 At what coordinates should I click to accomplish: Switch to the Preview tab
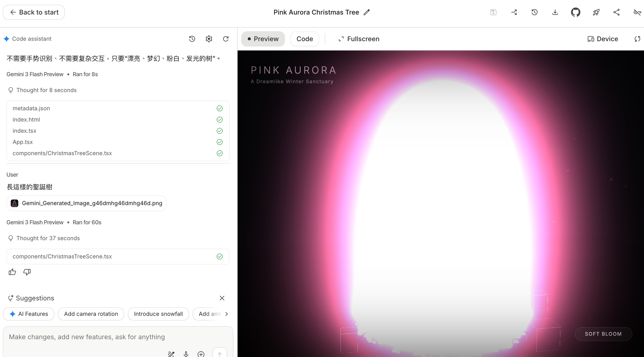point(263,39)
